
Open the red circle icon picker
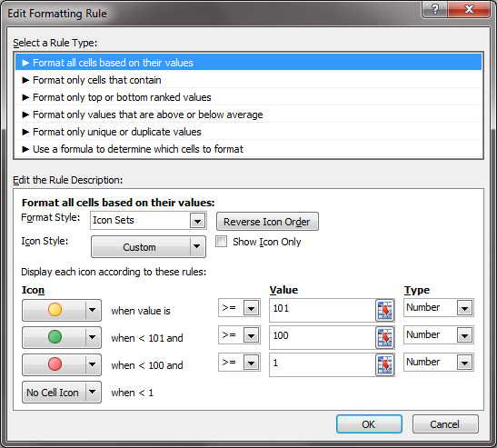coord(62,364)
